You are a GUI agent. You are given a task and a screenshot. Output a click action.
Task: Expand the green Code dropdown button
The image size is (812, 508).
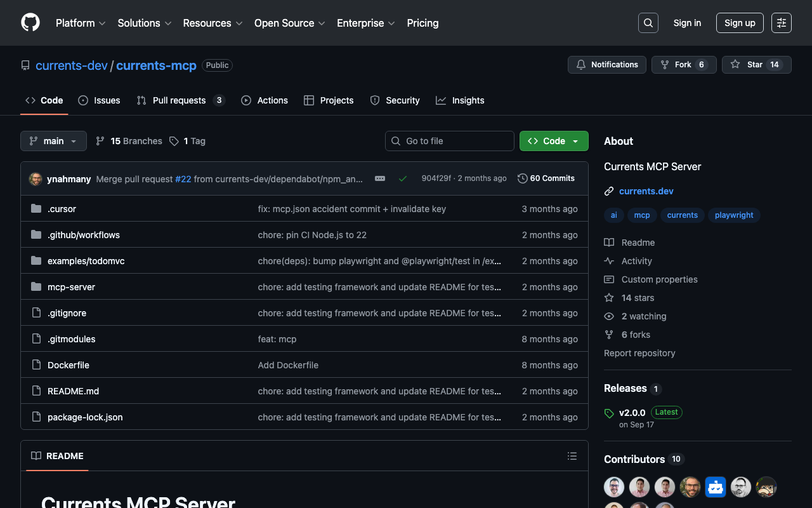(553, 141)
